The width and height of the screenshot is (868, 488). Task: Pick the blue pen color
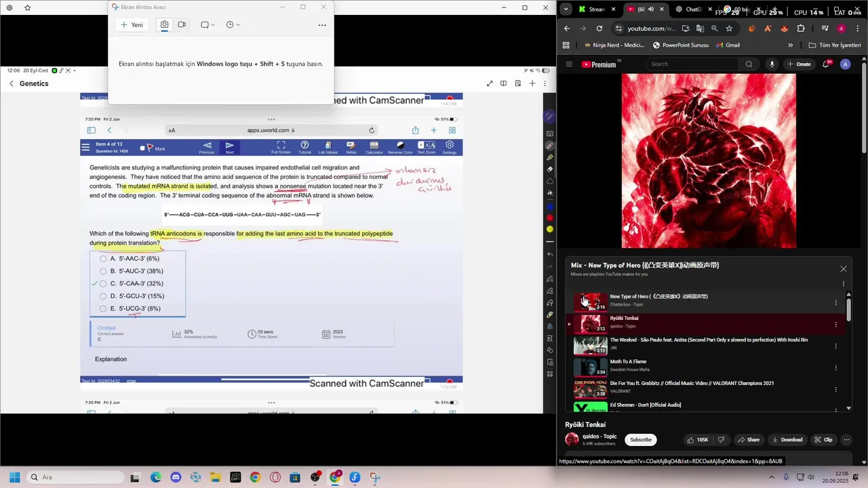(x=550, y=206)
